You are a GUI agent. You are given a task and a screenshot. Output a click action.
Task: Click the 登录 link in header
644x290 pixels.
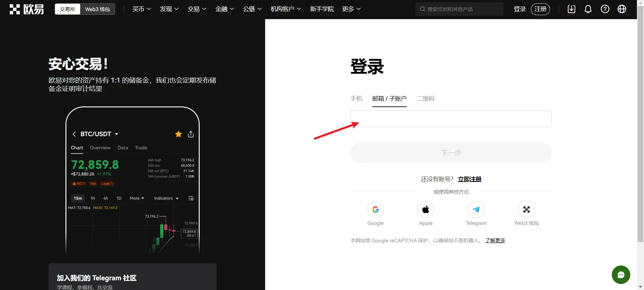[519, 9]
